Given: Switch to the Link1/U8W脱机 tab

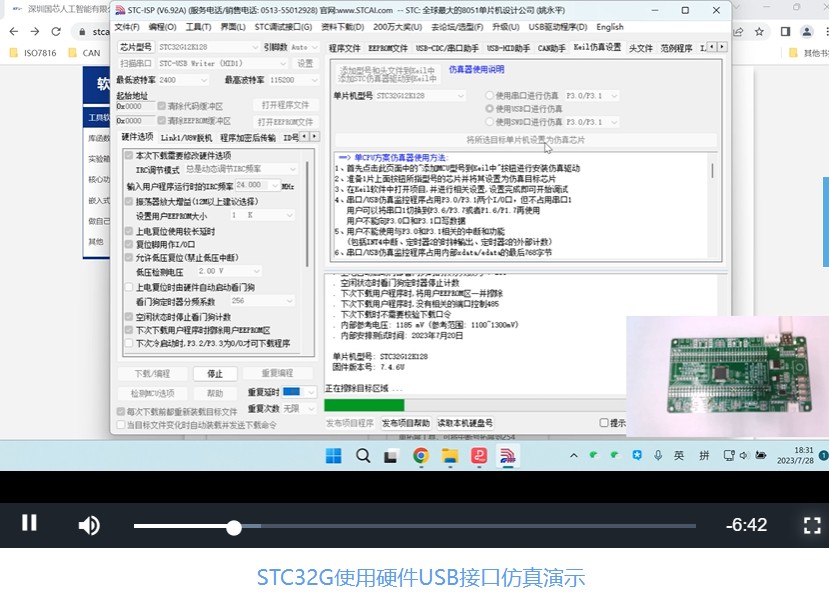Looking at the screenshot, I should (186, 137).
